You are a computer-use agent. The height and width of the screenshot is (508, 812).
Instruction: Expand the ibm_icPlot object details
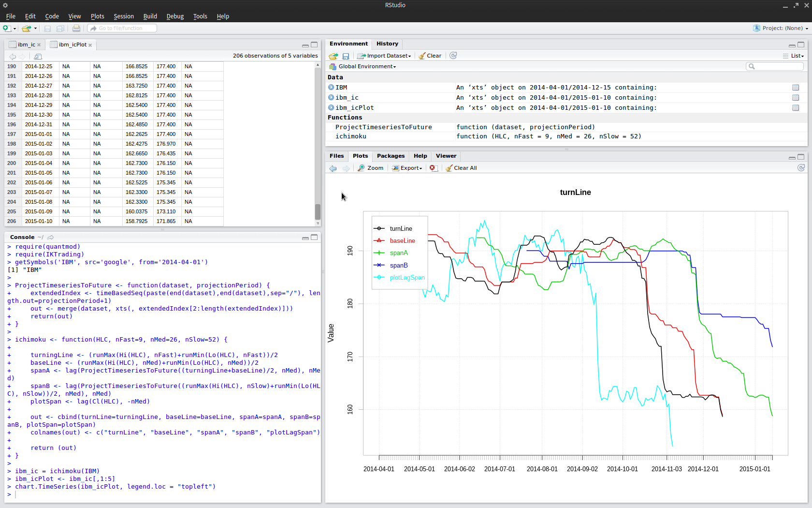pos(331,108)
